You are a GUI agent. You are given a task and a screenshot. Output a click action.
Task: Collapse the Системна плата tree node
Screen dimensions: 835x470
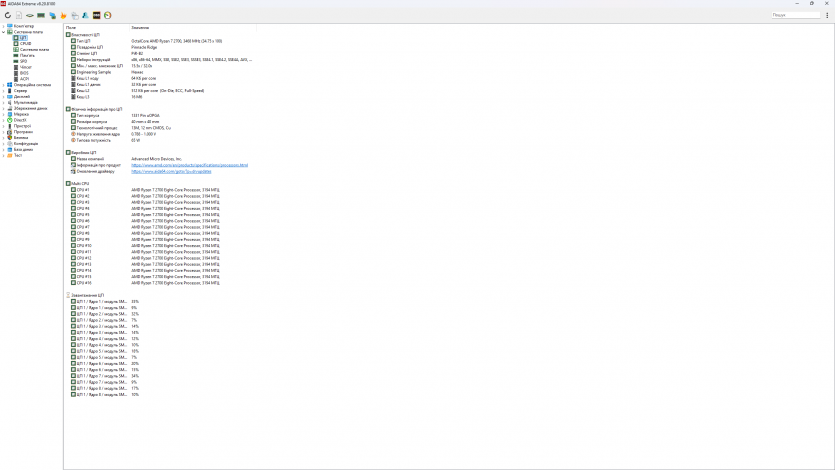tap(3, 32)
